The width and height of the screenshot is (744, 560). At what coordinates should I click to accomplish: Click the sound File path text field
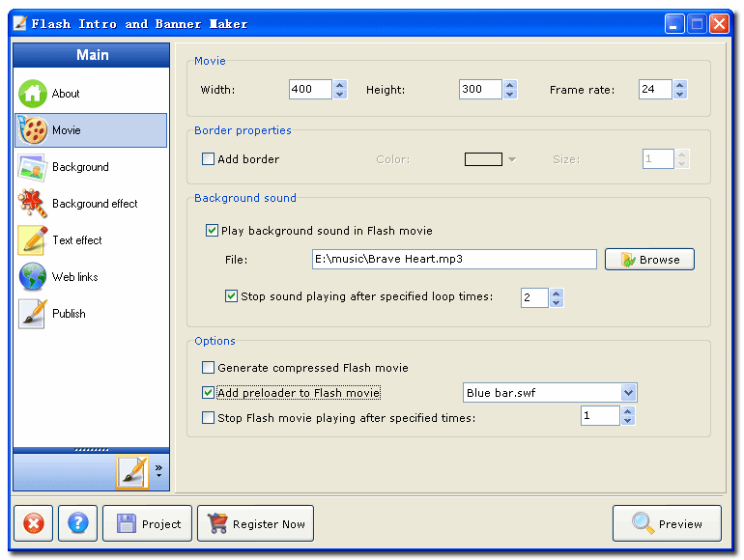tap(454, 259)
